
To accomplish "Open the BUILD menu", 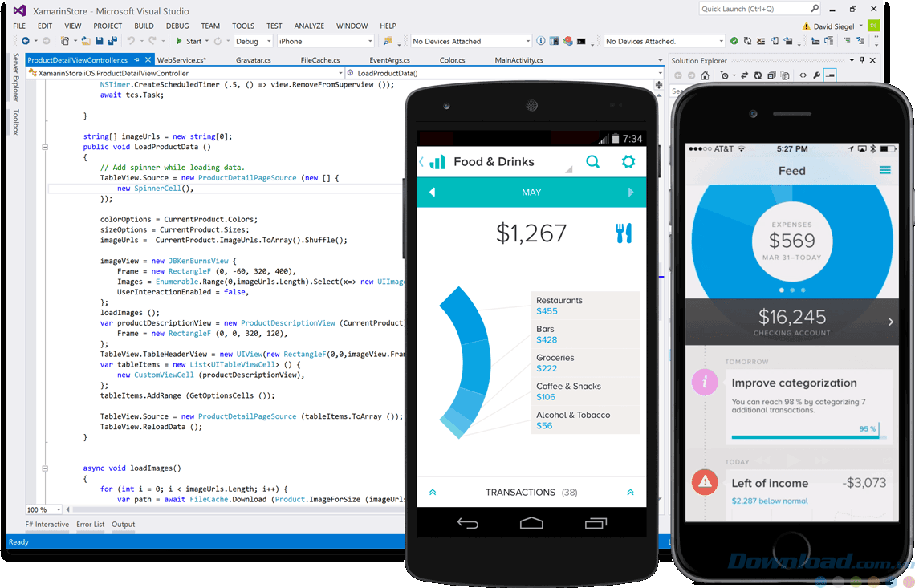I will pos(144,26).
